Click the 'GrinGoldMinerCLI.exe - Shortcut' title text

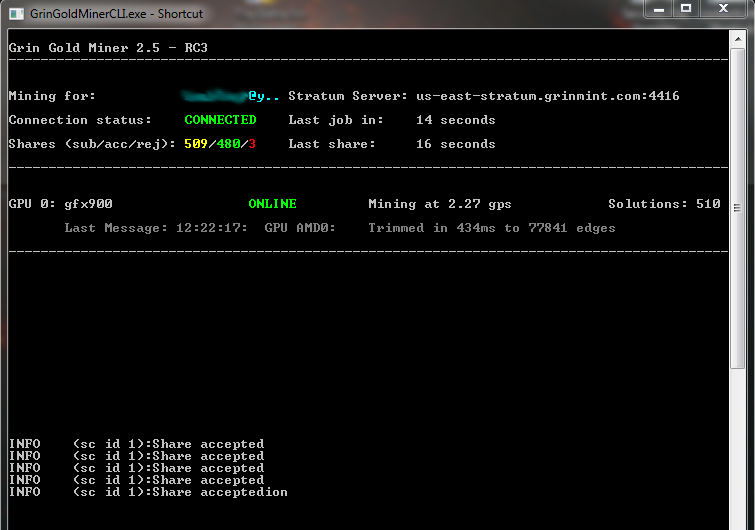pos(117,14)
